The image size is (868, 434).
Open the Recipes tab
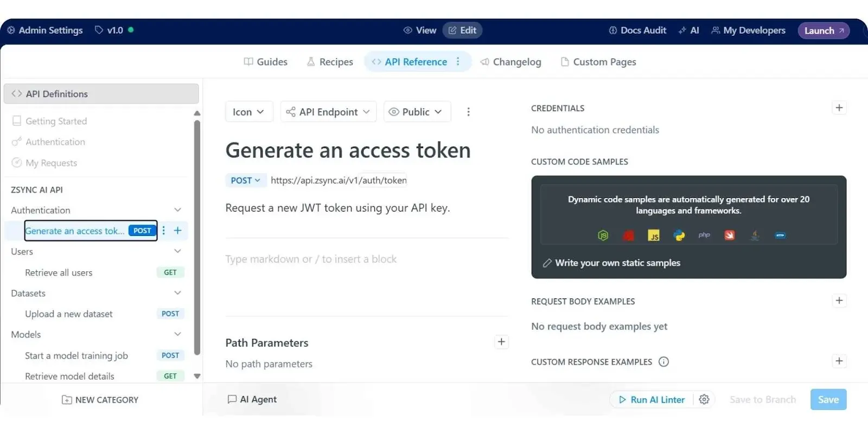click(330, 62)
